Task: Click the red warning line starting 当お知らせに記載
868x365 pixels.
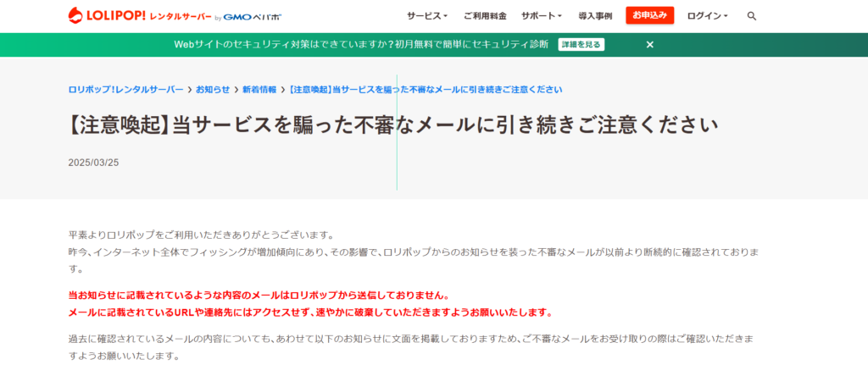Action: (259, 295)
